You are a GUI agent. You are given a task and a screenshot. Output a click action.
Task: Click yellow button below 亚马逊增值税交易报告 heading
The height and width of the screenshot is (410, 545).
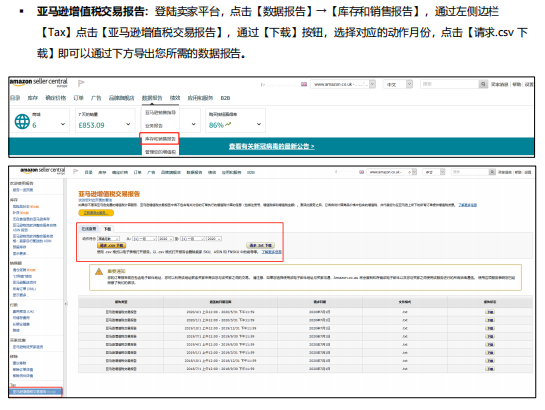pos(96,213)
